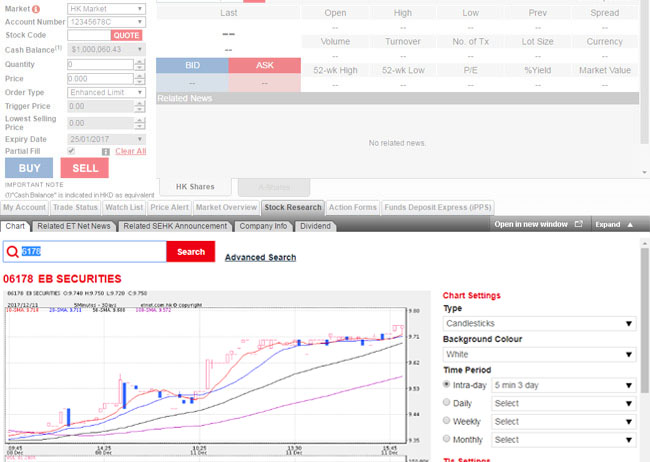Click the magnifier icon in search box

12,252
